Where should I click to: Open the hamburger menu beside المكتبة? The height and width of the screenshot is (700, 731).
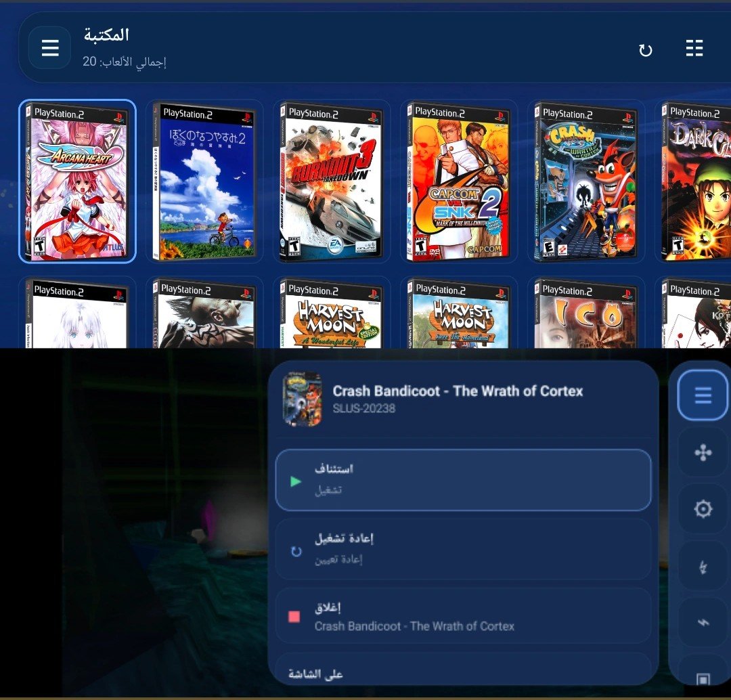(x=50, y=47)
